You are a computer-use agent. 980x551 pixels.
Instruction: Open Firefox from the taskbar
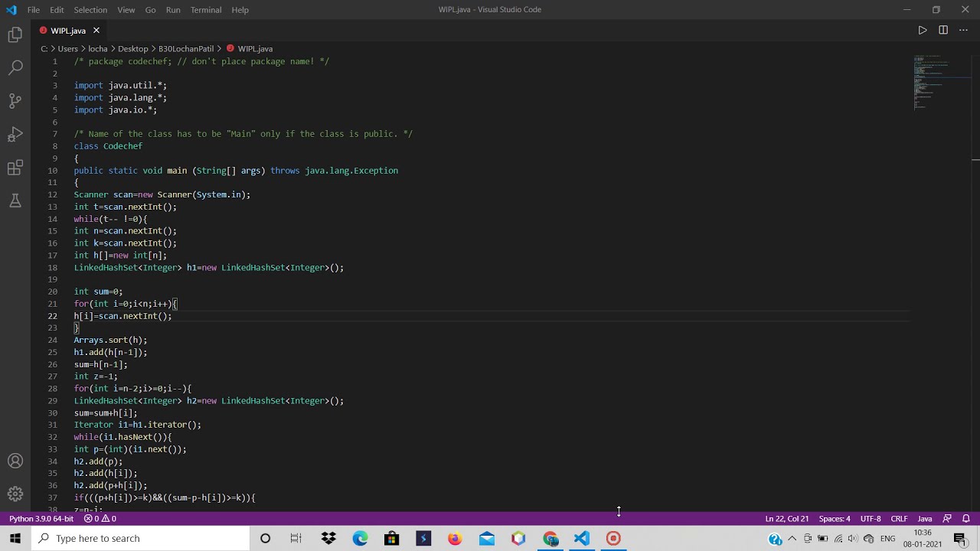[x=455, y=539]
